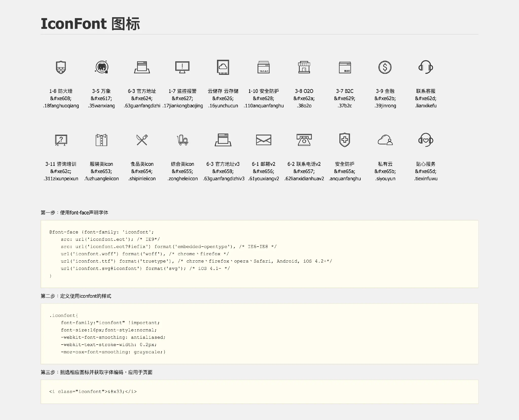The height and width of the screenshot is (420, 519).
Task: Click the mailbox envelope icon
Action: coord(264,140)
